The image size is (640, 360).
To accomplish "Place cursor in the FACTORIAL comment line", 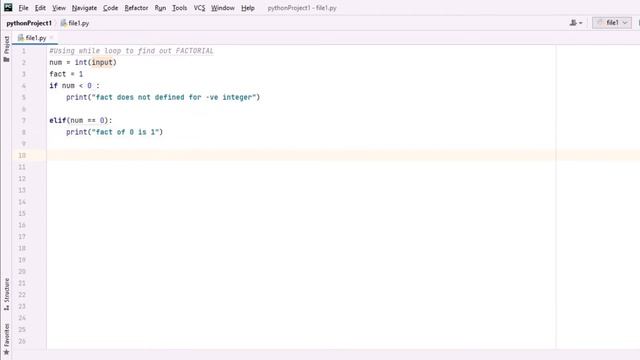I will click(x=131, y=51).
